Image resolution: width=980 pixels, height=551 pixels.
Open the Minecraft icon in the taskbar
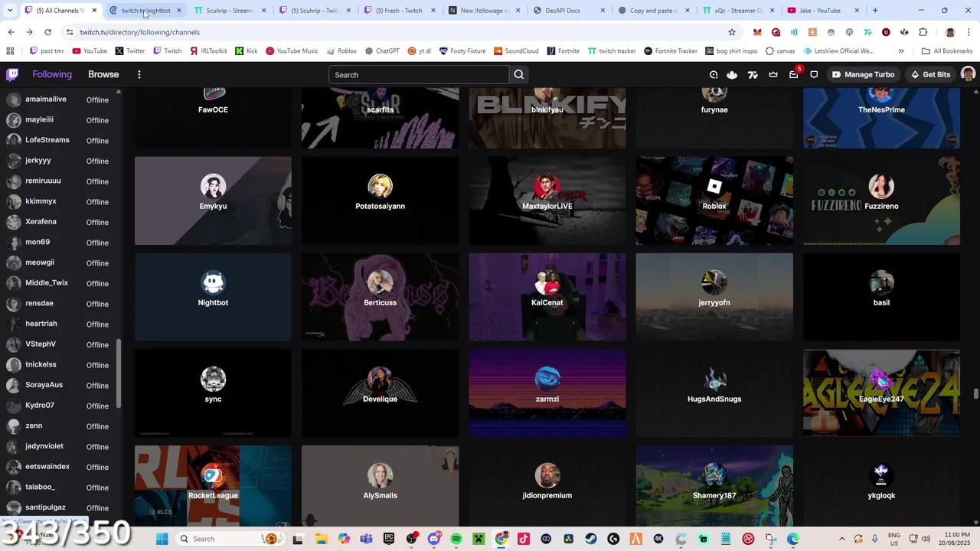coord(479,539)
